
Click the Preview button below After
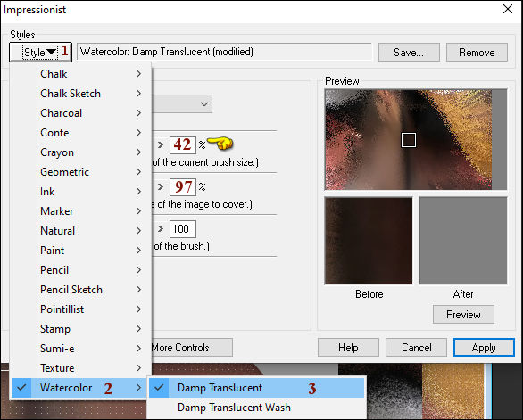[463, 315]
